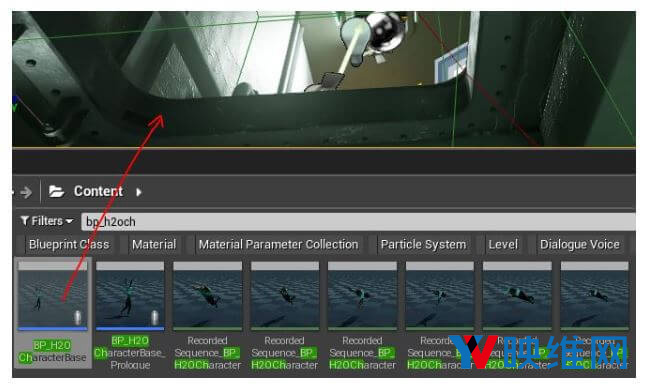
Task: Select the first Recorded Sequence asset thumbnail
Action: pos(207,295)
